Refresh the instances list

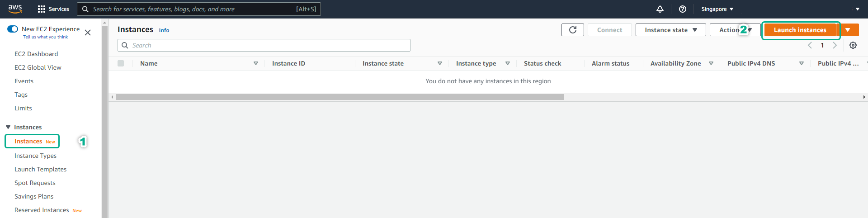point(573,30)
